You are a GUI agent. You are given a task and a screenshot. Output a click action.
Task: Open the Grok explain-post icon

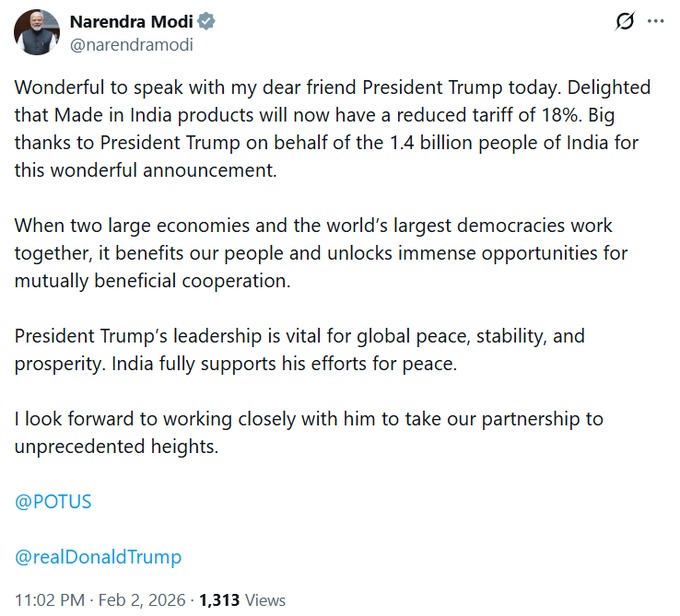[x=626, y=22]
